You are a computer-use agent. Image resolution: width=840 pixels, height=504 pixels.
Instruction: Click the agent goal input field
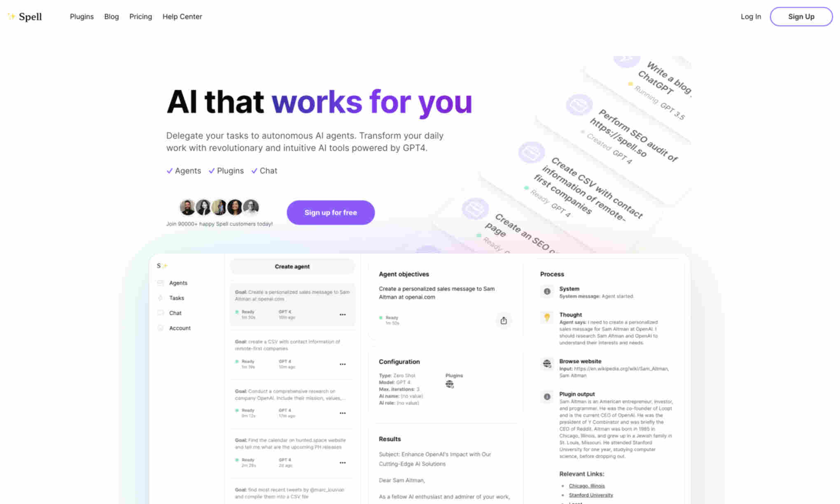[x=292, y=295]
